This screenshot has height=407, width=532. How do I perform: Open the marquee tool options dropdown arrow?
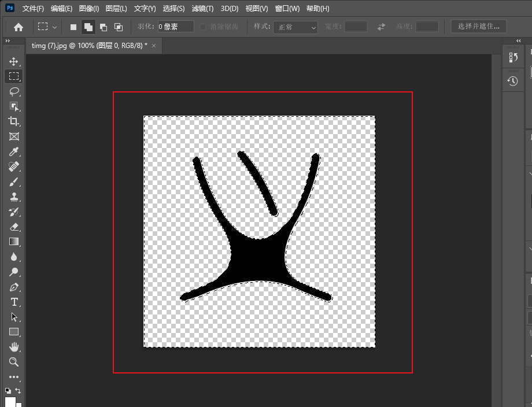click(x=55, y=26)
